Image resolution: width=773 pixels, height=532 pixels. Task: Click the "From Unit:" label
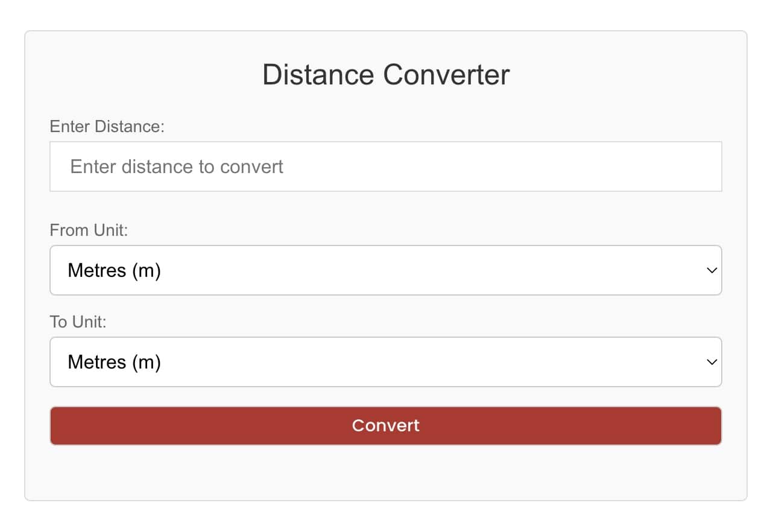89,230
